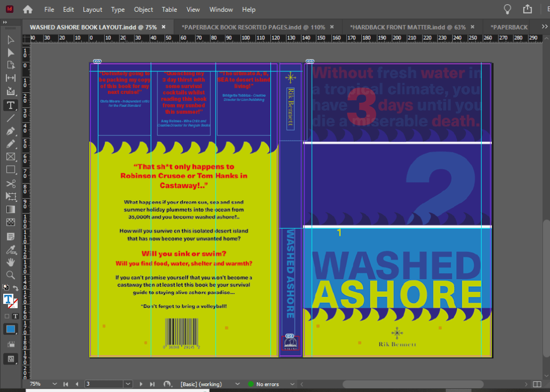This screenshot has width=550, height=392.
Task: Activate the Hand tool
Action: tap(10, 262)
